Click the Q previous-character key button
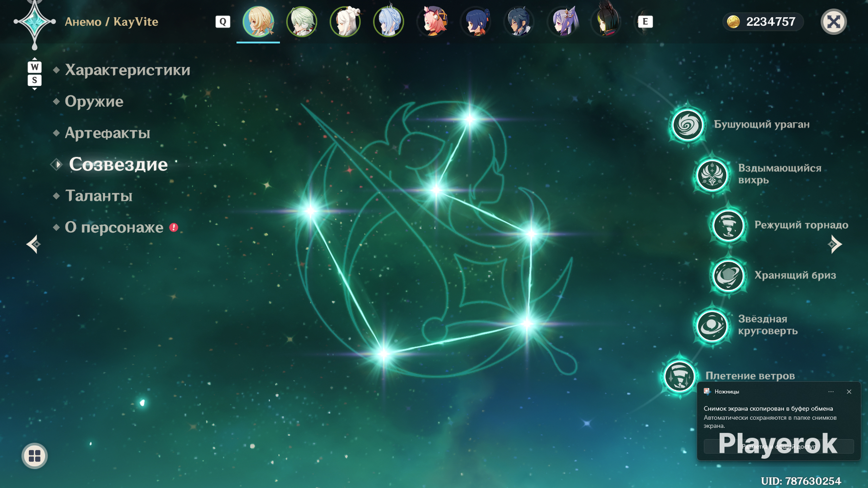Screen dimensions: 868x488 (x=223, y=21)
